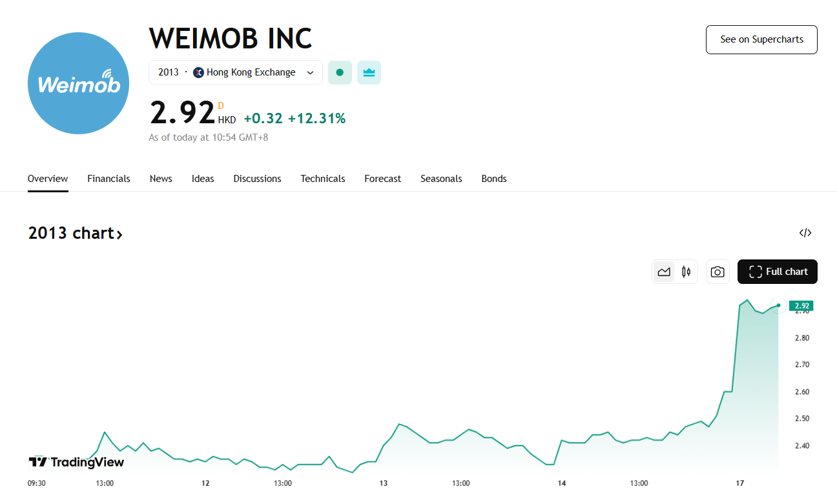
Task: Click the green market open status icon
Action: point(340,72)
